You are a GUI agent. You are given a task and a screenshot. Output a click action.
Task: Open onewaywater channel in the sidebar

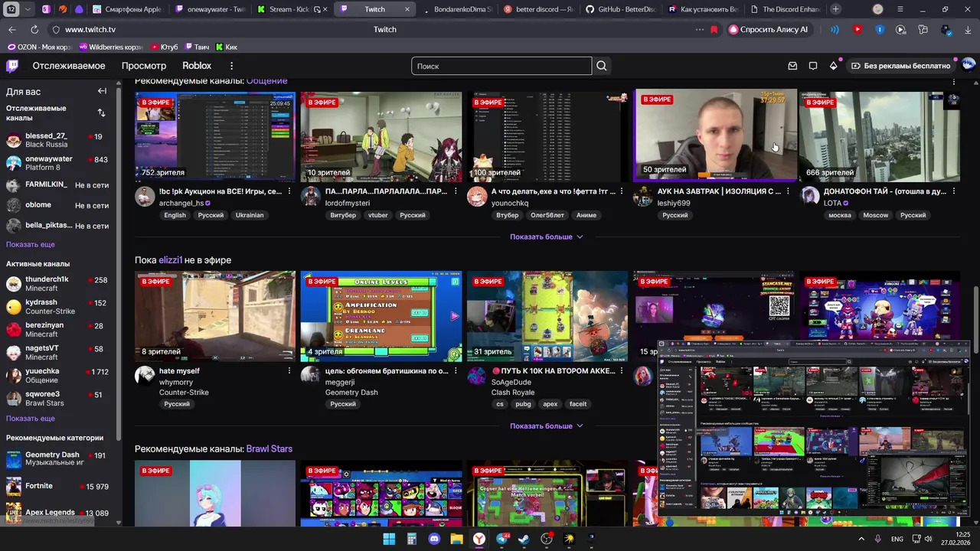(58, 163)
